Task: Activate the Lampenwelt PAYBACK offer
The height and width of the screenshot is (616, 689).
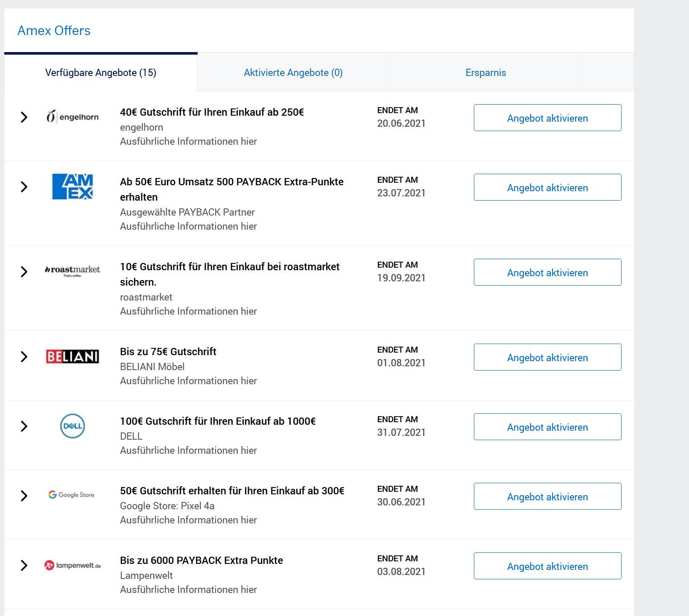Action: coord(547,566)
